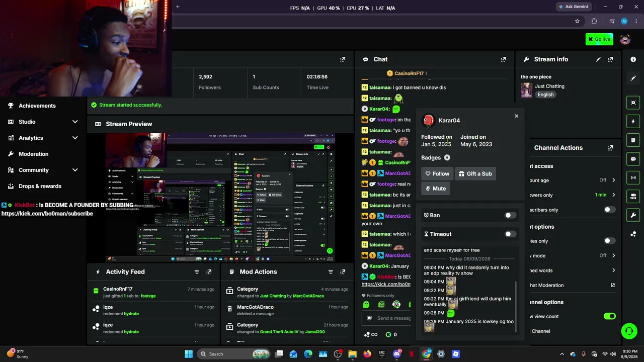Open slow mode setting chevron
This screenshot has width=644, height=362.
613,255
